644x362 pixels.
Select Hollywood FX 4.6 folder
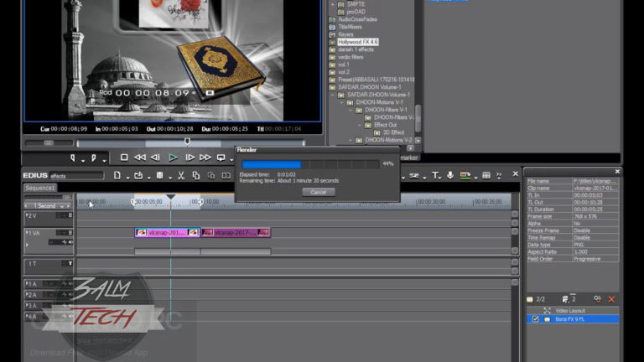point(358,42)
